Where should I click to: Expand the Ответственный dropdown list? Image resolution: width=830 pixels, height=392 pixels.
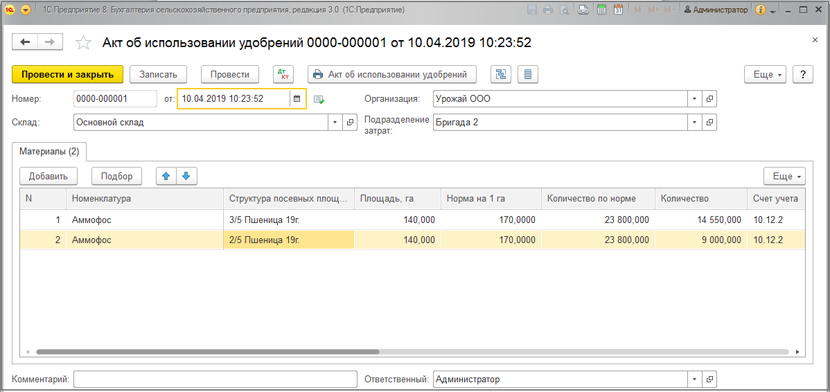[x=694, y=379]
